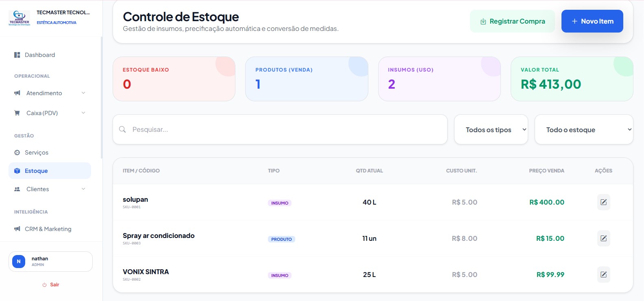644x301 pixels.
Task: Click the 'Spray ar condicionado' item name
Action: (x=159, y=236)
